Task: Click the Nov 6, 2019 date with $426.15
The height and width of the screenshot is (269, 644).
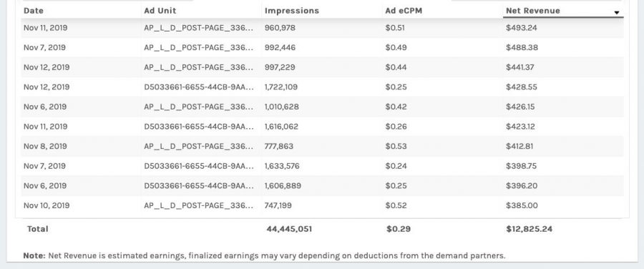Action: (45, 107)
